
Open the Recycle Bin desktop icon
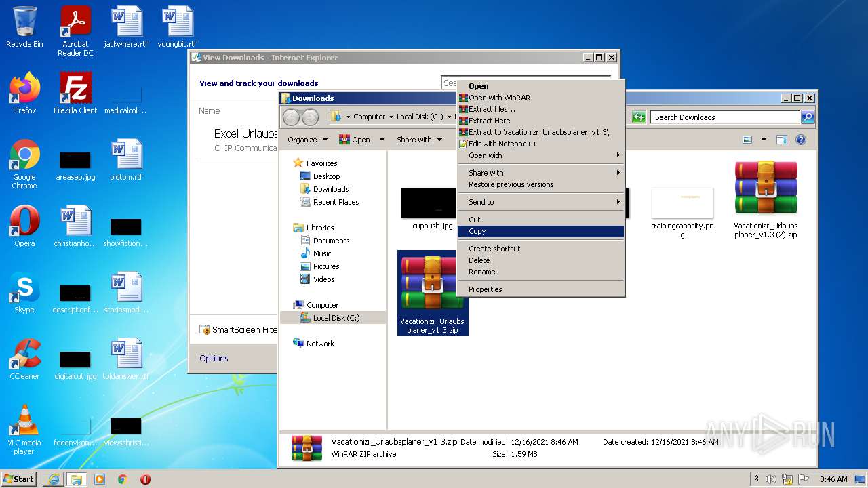24,27
